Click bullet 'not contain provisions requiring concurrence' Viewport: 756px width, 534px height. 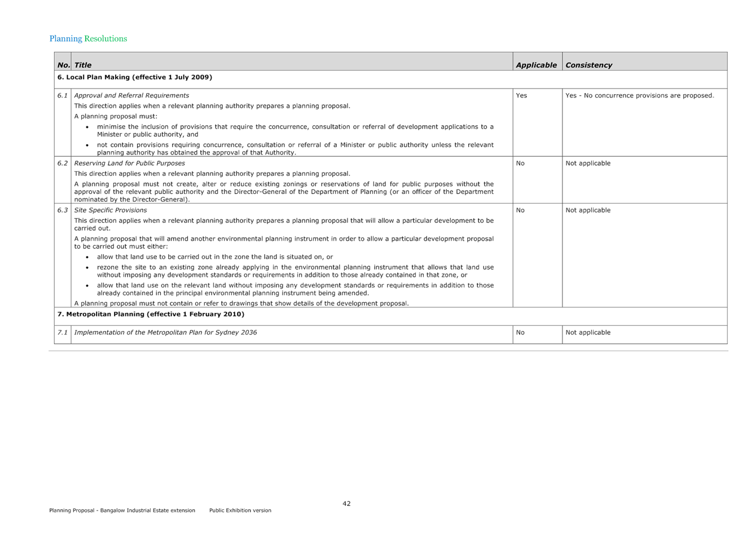(295, 149)
